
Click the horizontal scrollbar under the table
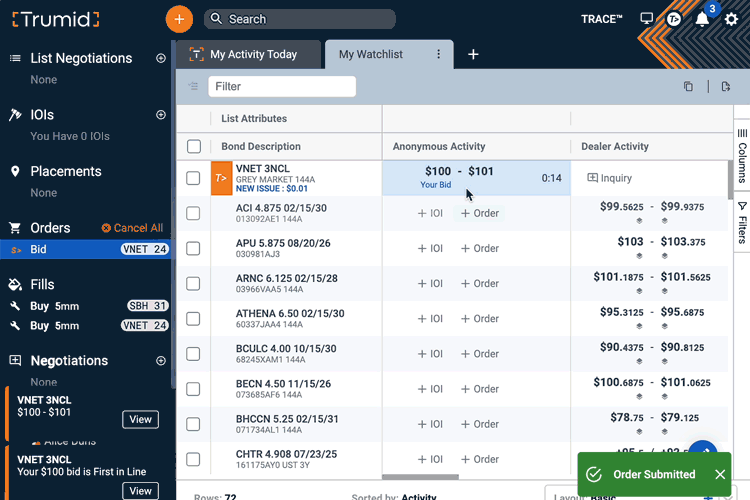point(420,477)
